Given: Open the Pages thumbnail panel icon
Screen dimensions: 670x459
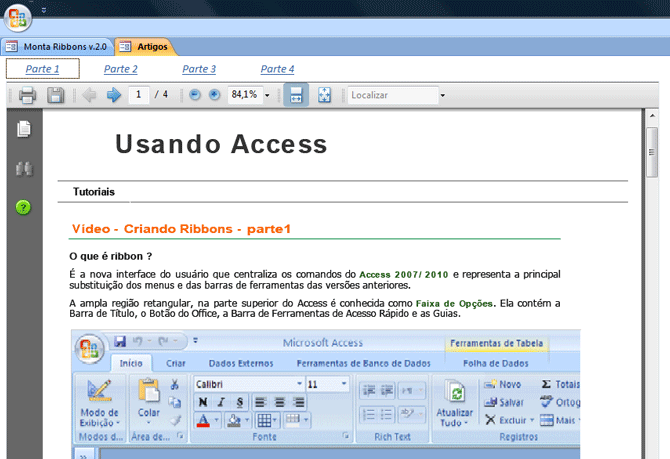Looking at the screenshot, I should (x=24, y=129).
